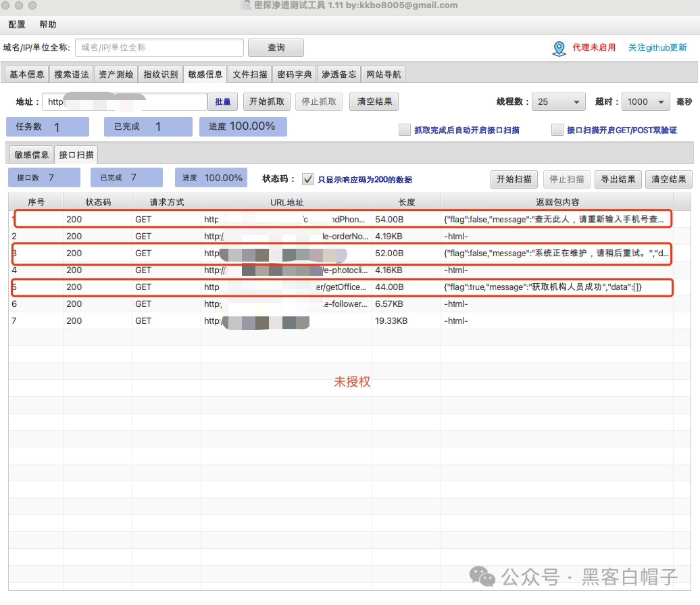Screen dimensions: 700x605
Task: Focus the 域名/IP/单位全称 input field
Action: 159,48
